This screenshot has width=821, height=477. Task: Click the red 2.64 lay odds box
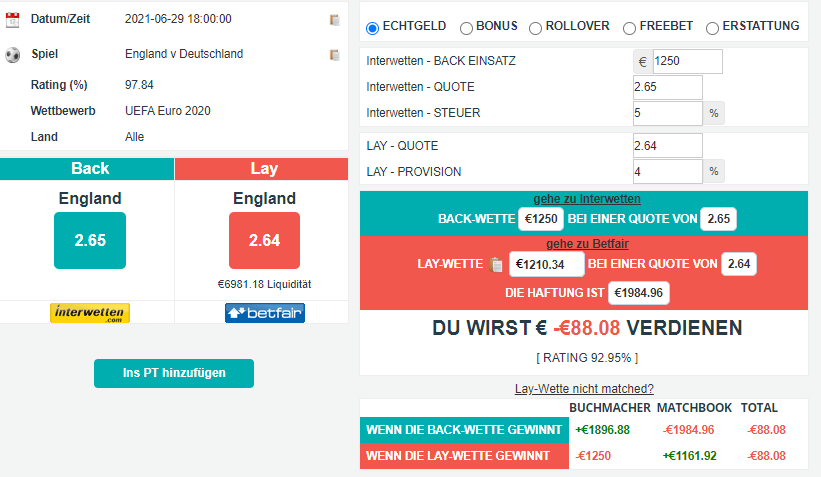pyautogui.click(x=264, y=240)
